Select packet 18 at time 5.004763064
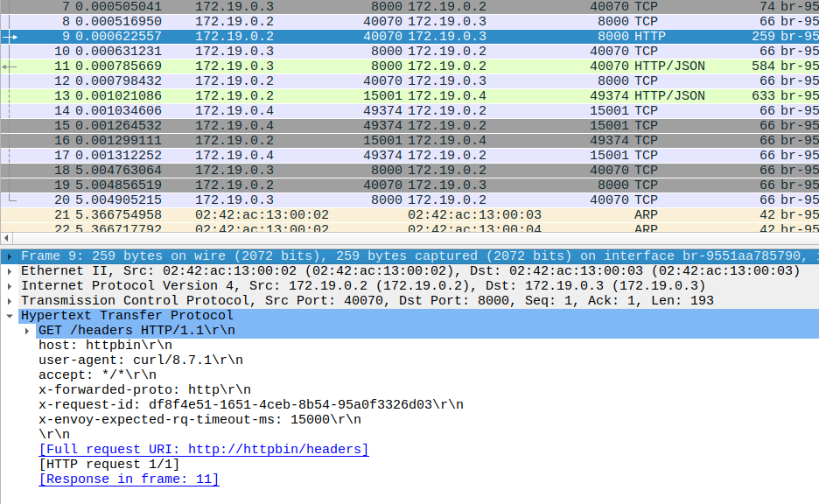The width and height of the screenshot is (819, 504). click(409, 171)
